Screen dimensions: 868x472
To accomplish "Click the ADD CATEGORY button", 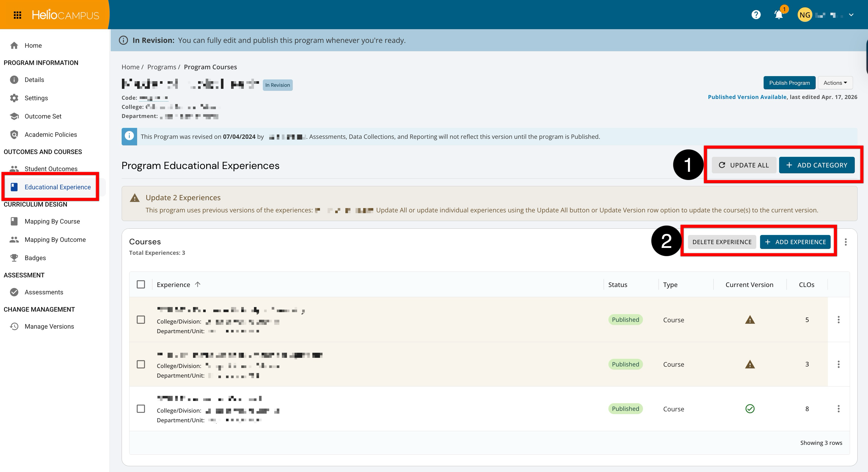I will [x=817, y=165].
